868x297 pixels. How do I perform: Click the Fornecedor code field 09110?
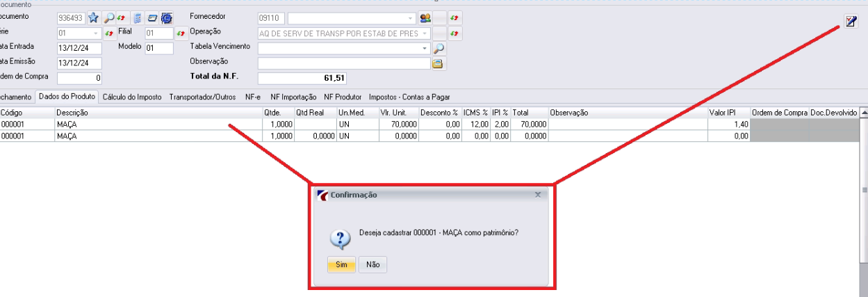[x=271, y=18]
